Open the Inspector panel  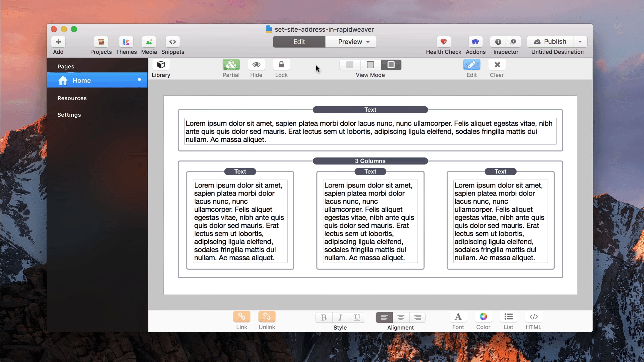click(506, 41)
